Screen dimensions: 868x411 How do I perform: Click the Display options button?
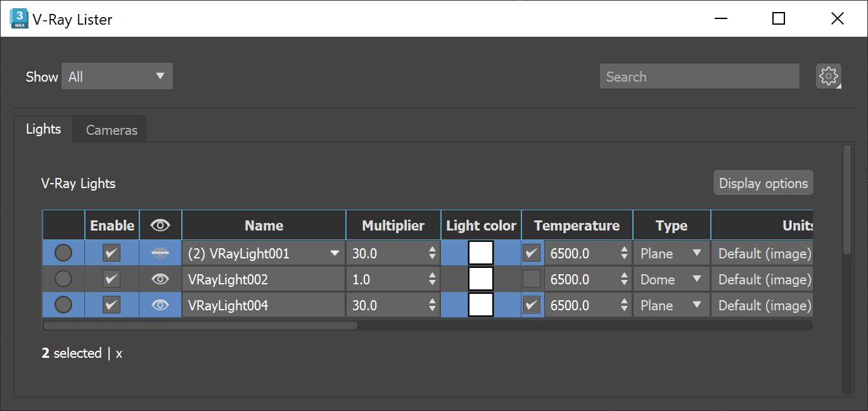click(x=763, y=182)
